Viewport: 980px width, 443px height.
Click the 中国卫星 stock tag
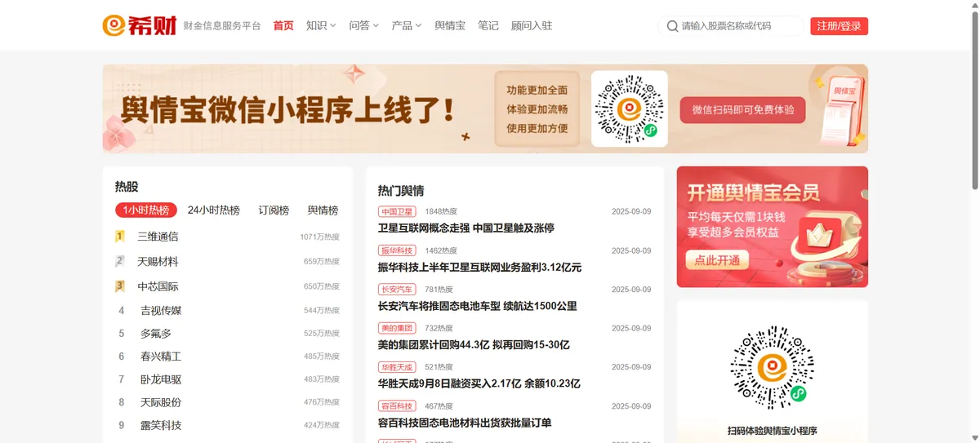(x=397, y=211)
